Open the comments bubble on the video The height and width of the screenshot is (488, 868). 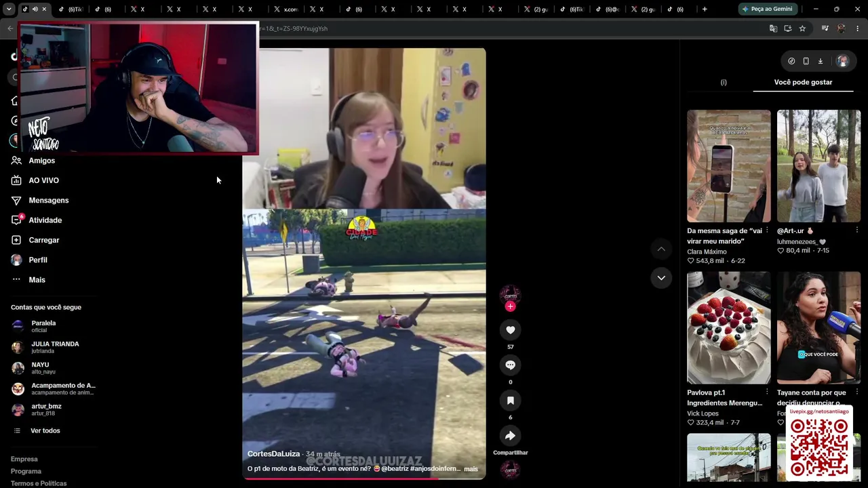[511, 365]
